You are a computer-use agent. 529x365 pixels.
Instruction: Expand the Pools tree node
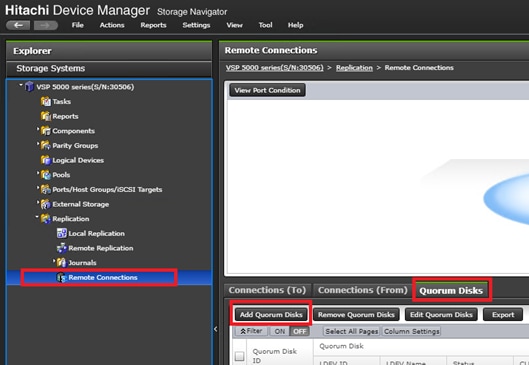pos(38,173)
